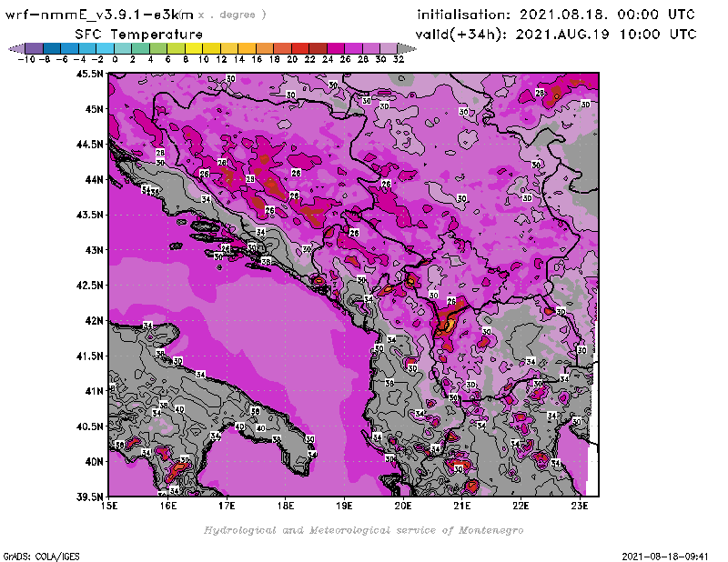Pick the legend swatch between 26 and 28
This screenshot has width=728, height=562.
point(353,48)
